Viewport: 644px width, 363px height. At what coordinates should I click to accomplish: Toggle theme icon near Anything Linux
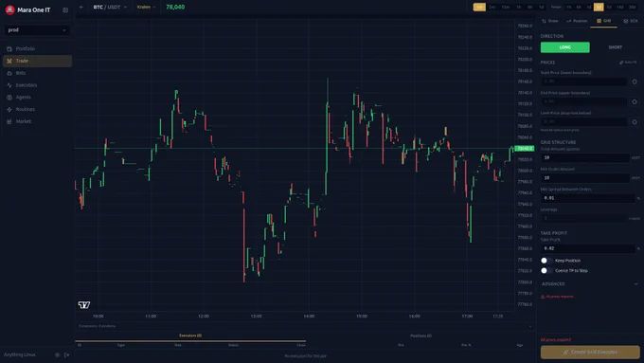(57, 354)
